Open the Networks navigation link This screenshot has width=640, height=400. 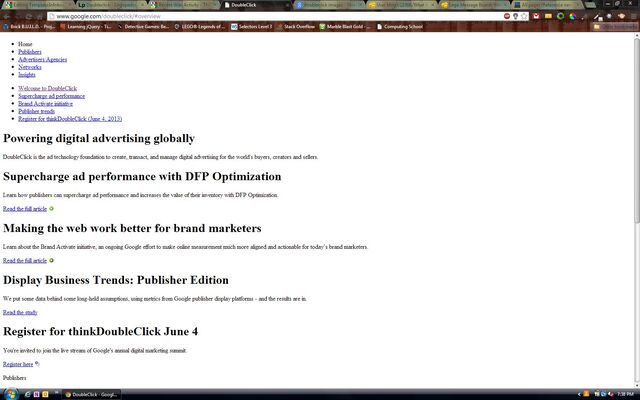click(30, 67)
